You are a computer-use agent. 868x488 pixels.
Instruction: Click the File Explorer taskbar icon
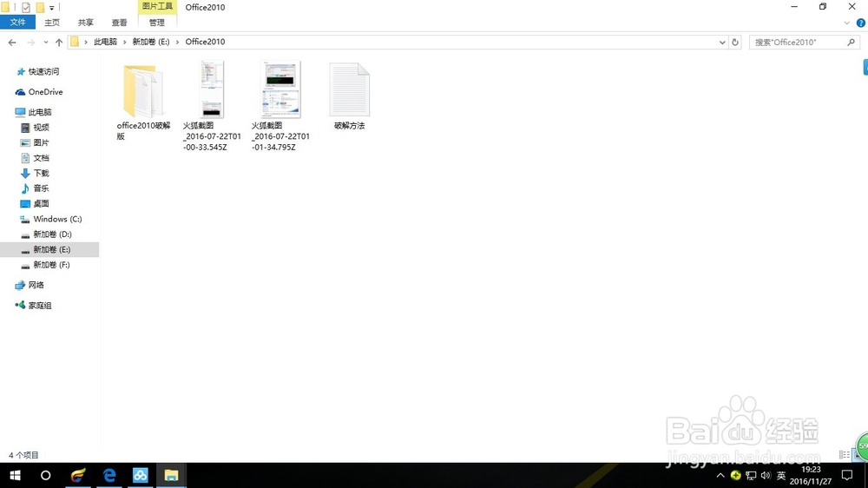coord(171,475)
